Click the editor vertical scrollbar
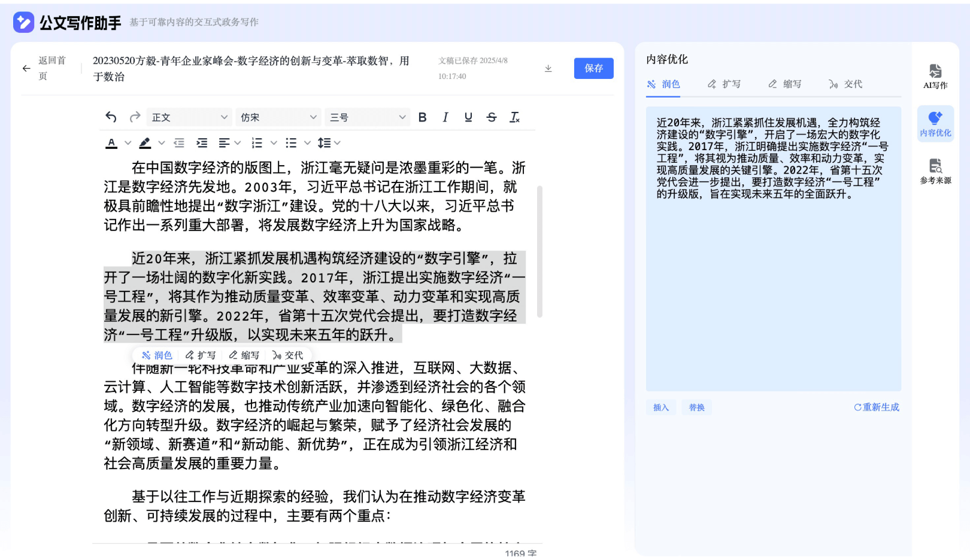 [539, 251]
